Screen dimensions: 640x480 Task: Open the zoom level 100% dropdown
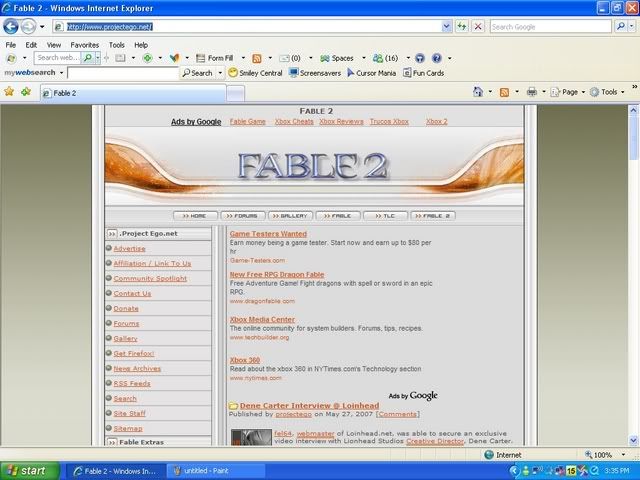pos(623,455)
